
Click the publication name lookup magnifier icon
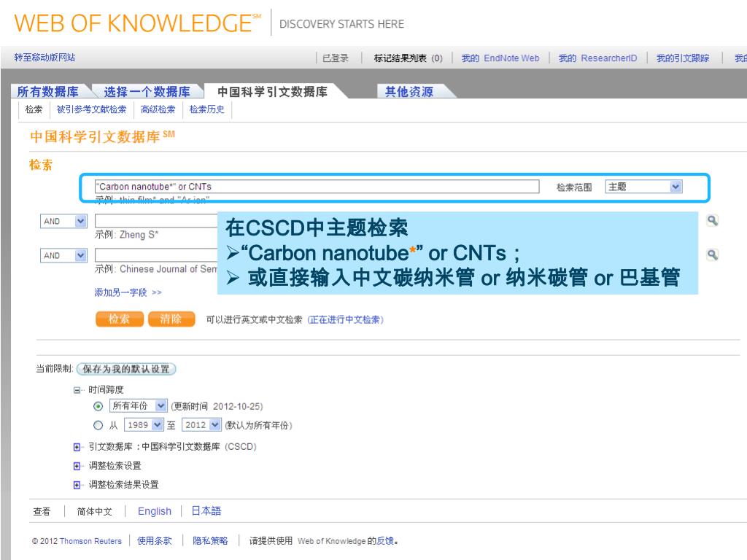(712, 254)
